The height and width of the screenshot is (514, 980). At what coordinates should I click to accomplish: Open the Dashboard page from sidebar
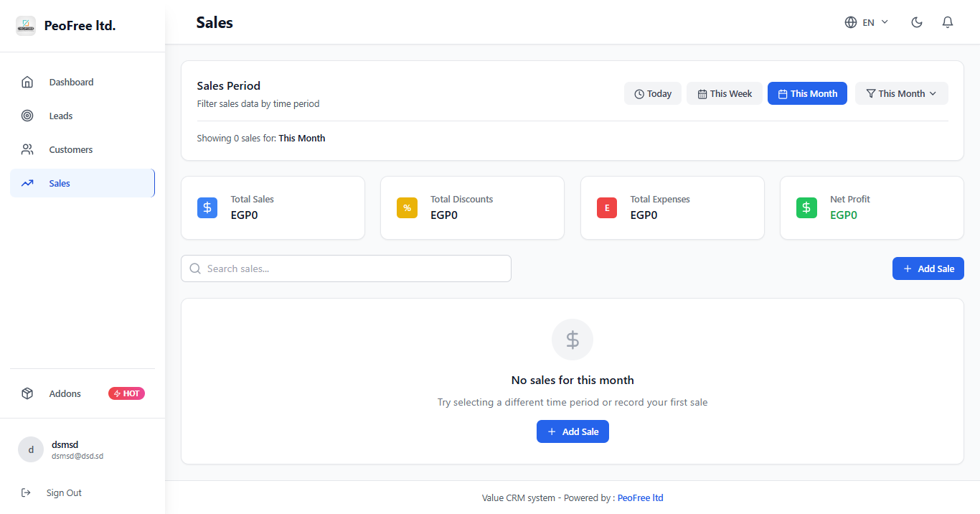point(71,82)
